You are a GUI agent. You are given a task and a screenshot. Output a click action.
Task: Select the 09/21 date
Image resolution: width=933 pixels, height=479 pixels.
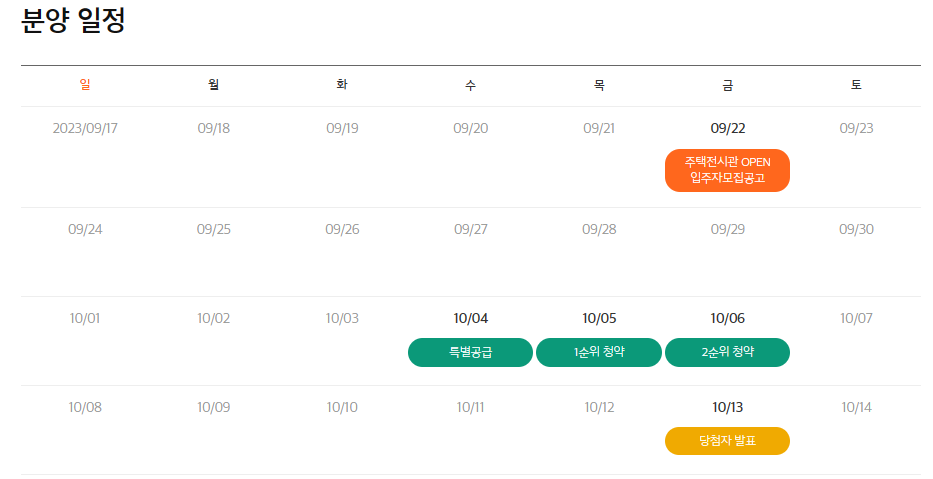point(599,128)
